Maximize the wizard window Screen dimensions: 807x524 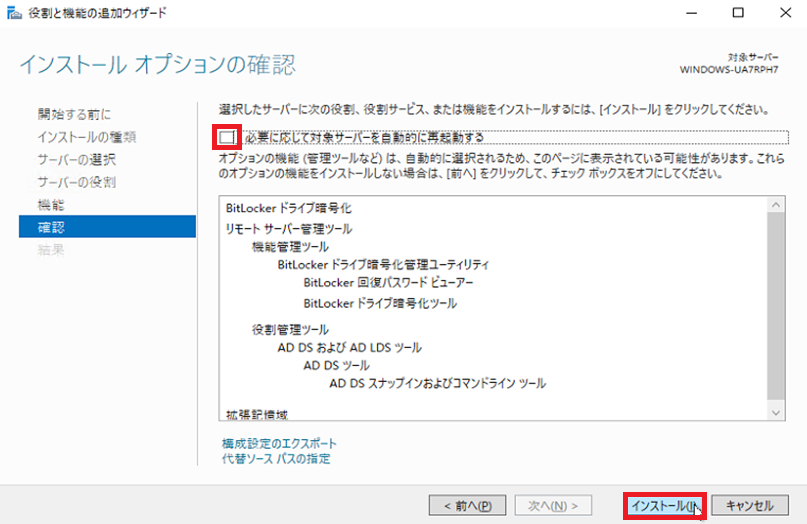click(x=738, y=14)
